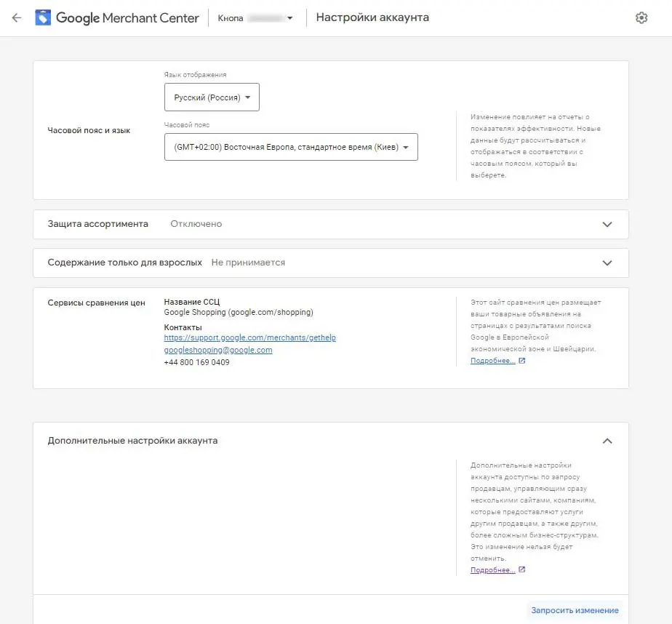Viewport: 672px width, 624px height.
Task: Click the Сервисы сравнения цен label
Action: click(97, 303)
